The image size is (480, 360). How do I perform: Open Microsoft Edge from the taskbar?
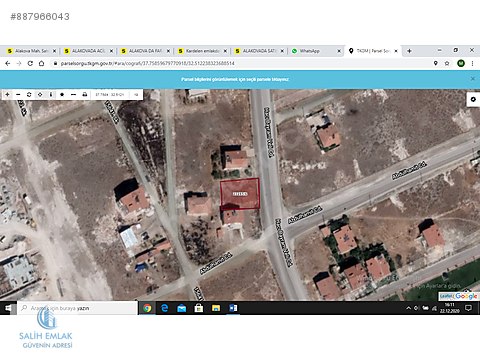tap(164, 308)
